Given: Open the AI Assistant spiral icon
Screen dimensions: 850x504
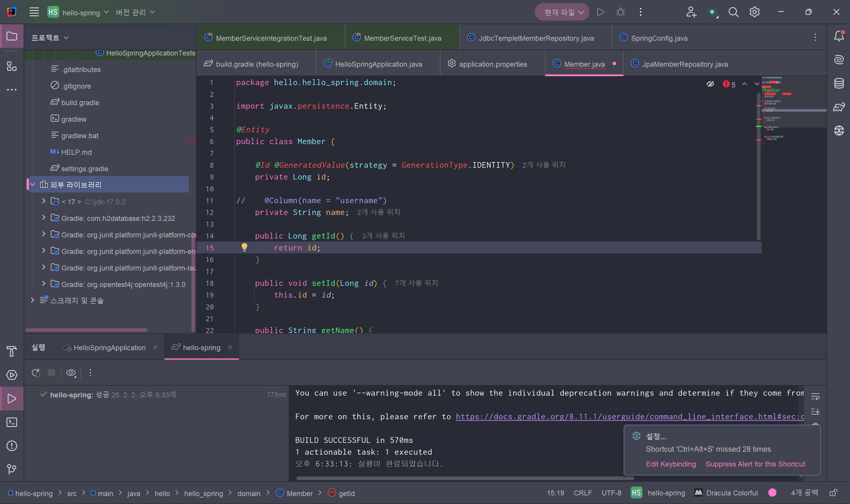Looking at the screenshot, I should pyautogui.click(x=839, y=60).
